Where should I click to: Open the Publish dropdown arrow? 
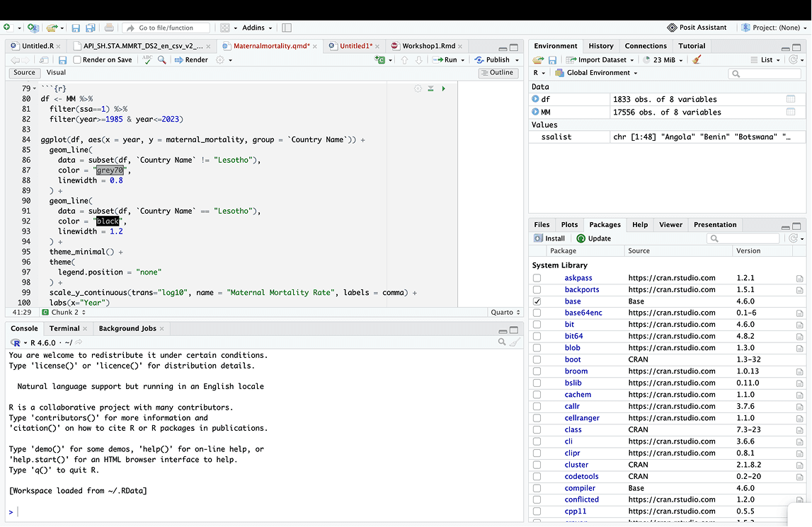517,61
